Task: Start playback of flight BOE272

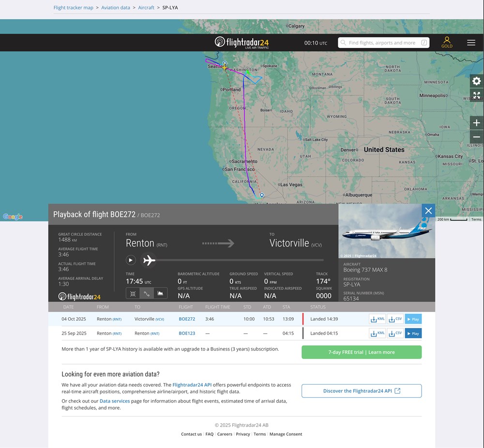Action: click(x=131, y=260)
